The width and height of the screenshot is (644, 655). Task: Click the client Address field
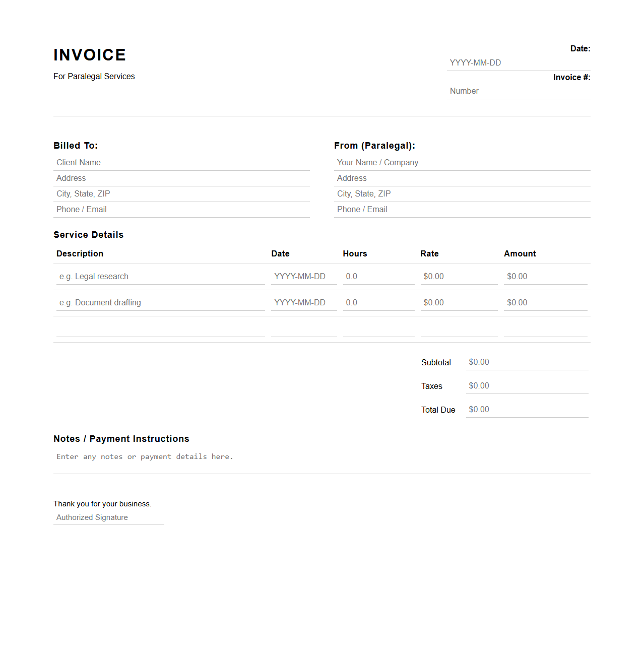pos(181,178)
